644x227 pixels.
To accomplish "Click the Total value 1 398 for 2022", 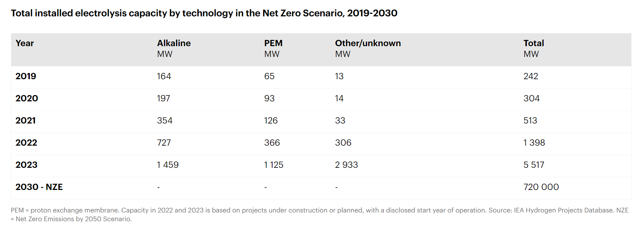I will click(x=534, y=143).
